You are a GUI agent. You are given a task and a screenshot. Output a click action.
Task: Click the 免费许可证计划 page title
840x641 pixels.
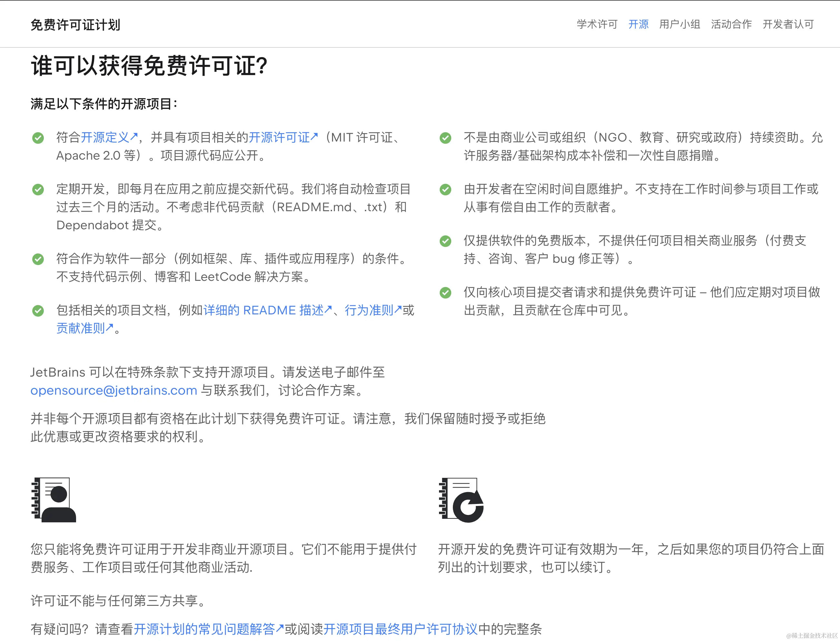coord(75,25)
